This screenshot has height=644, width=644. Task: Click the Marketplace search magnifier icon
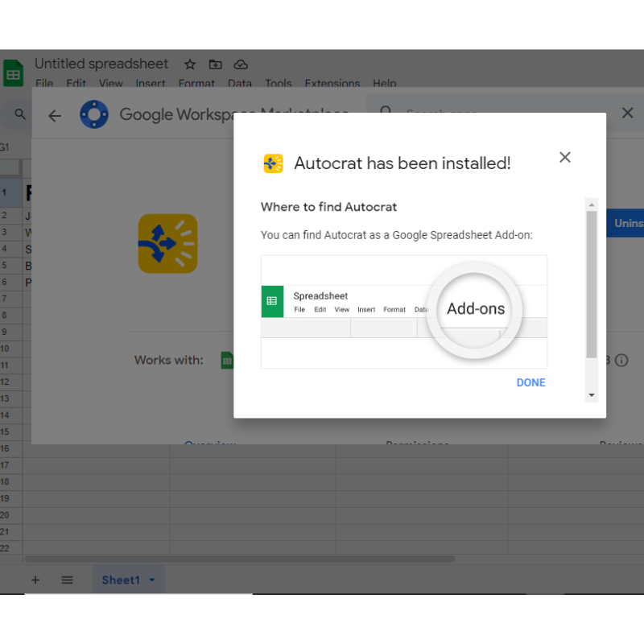[386, 110]
